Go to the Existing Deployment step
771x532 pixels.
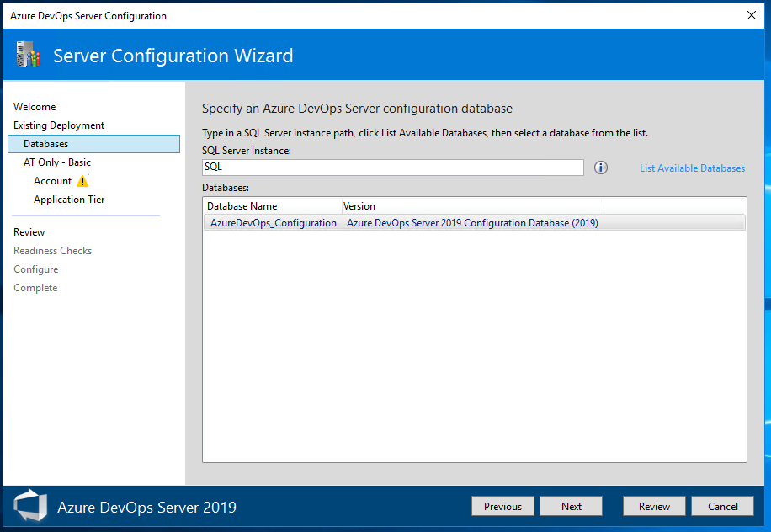point(59,125)
